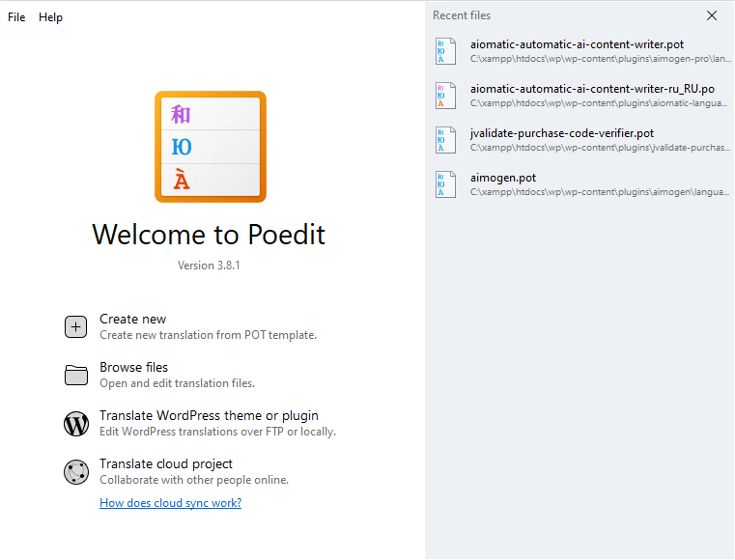Select the Create new option text
This screenshot has width=735, height=560.
click(x=133, y=320)
